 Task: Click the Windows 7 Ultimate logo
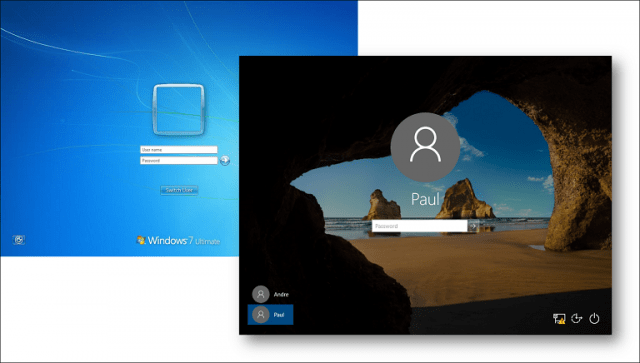178,241
